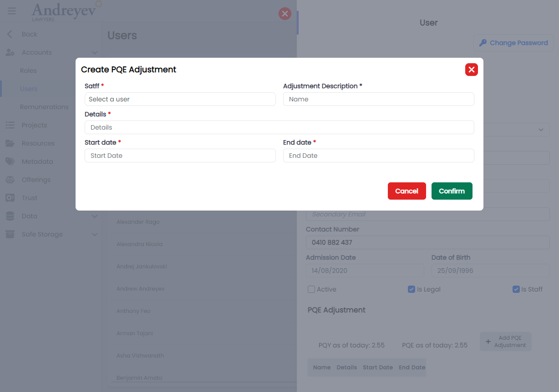Uncheck the Is Legal checkbox
The width and height of the screenshot is (559, 392).
tap(412, 289)
